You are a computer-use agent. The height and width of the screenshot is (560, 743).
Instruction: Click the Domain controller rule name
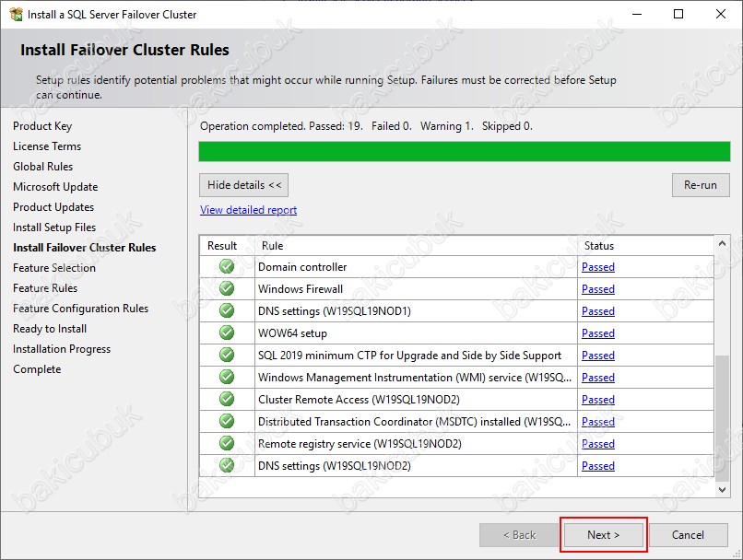click(302, 267)
